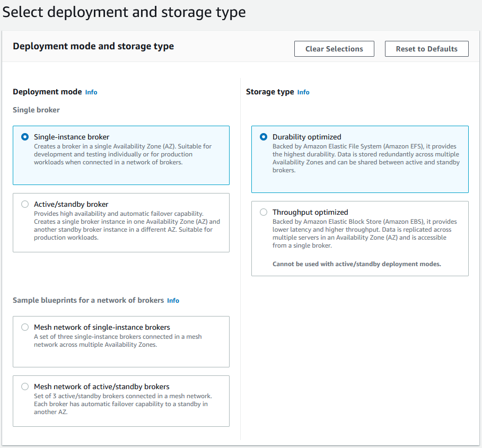This screenshot has width=482, height=448.
Task: Click 'Mesh network of active/standby brokers' title
Action: click(x=101, y=386)
